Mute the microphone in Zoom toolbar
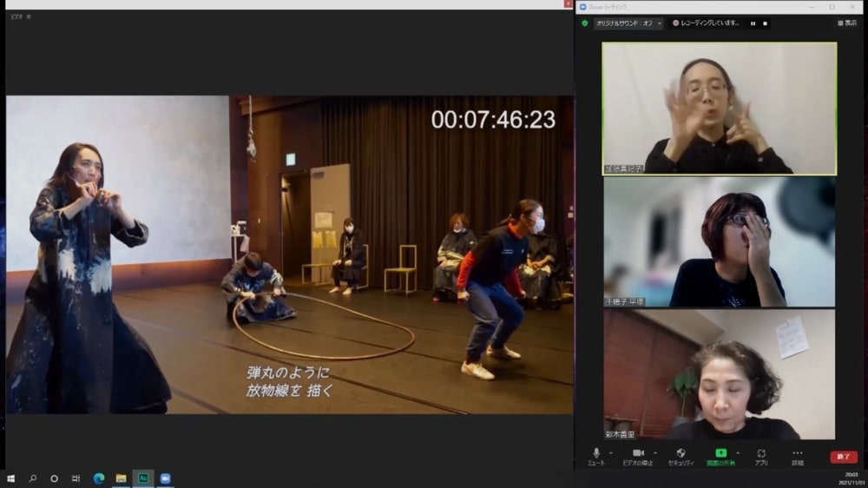 [596, 454]
